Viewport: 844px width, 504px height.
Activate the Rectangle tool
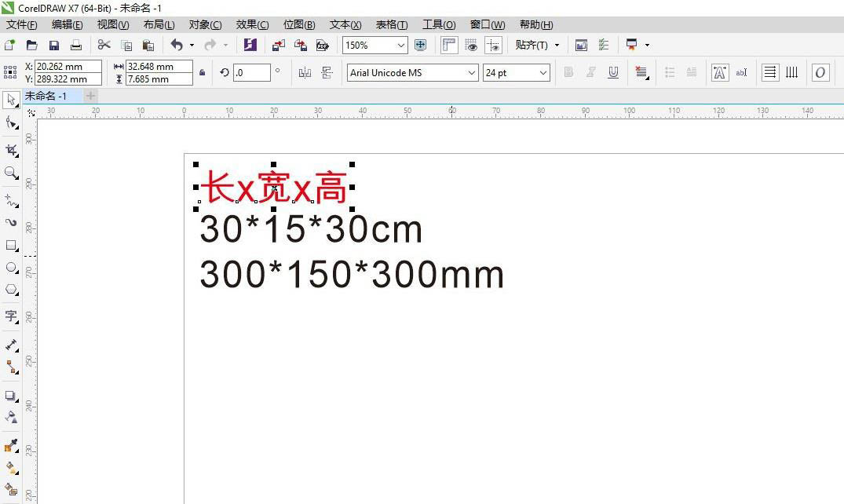coord(12,245)
